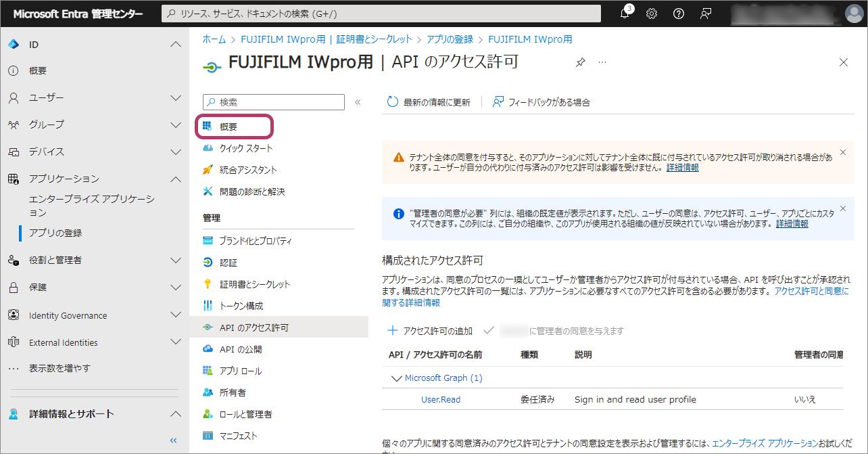868x454 pixels.
Task: Click アクセス許可の追加 button
Action: tap(430, 331)
